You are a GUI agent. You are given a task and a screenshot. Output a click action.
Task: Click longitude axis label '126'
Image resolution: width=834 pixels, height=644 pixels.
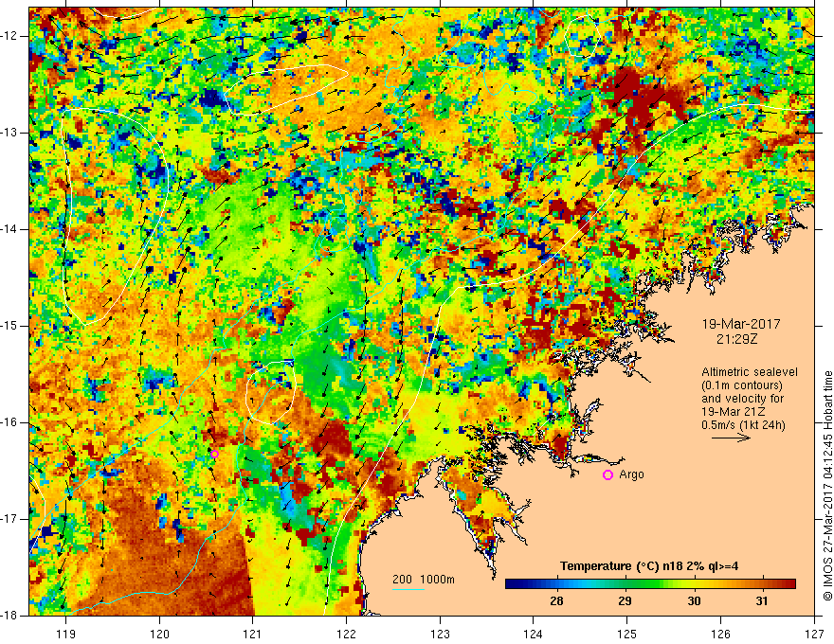[720, 634]
